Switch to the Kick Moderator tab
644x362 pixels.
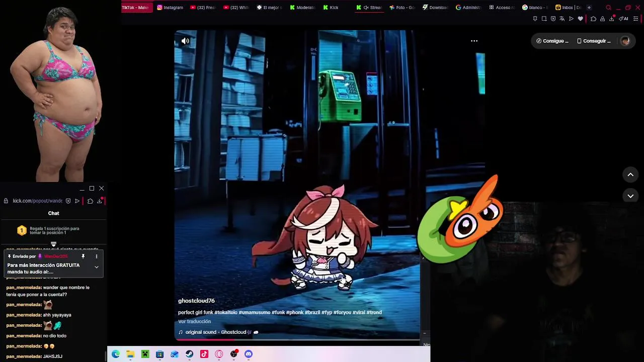click(x=302, y=8)
